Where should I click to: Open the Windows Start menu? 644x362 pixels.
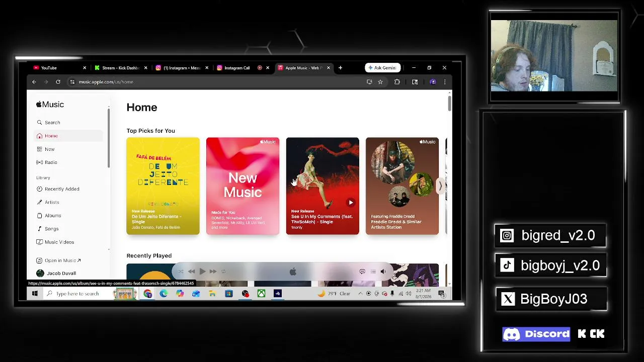(x=35, y=294)
